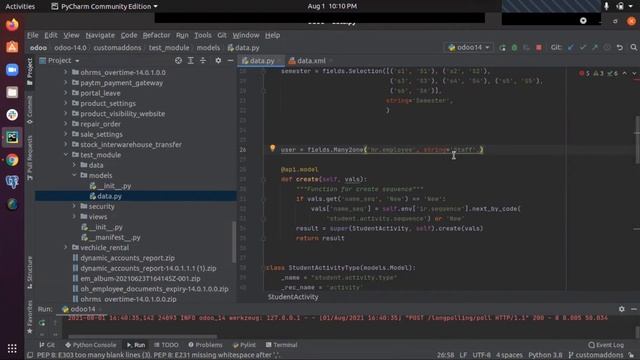Open Activities overview
Viewport: 640px width, 360px height.
pos(20,6)
